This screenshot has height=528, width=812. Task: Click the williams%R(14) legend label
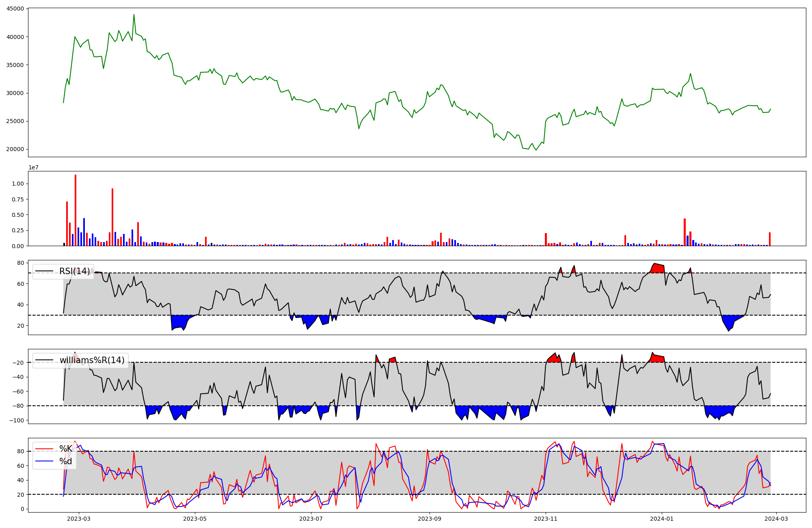(x=92, y=360)
